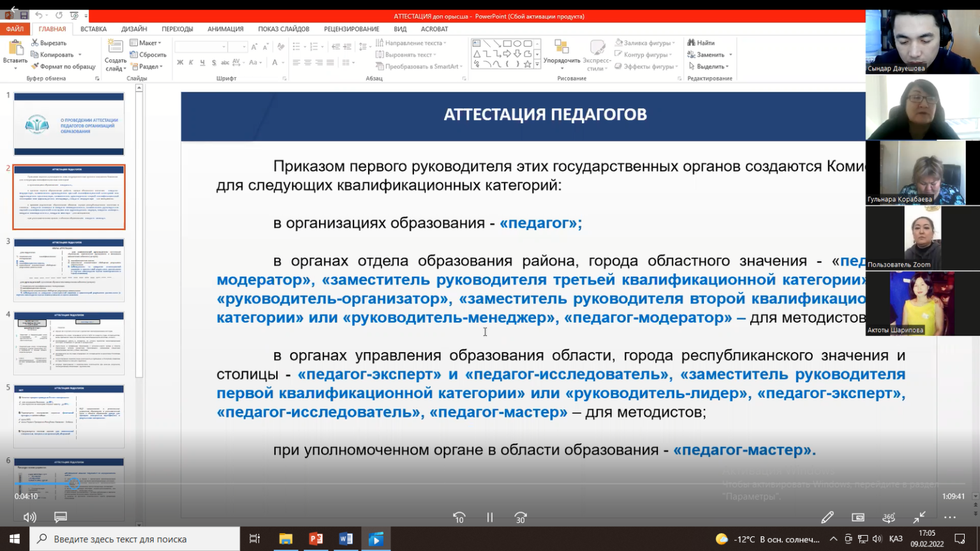Image resolution: width=980 pixels, height=551 pixels.
Task: Open the ПОКАЗ СЛАЙДОВ tab
Action: click(x=283, y=29)
